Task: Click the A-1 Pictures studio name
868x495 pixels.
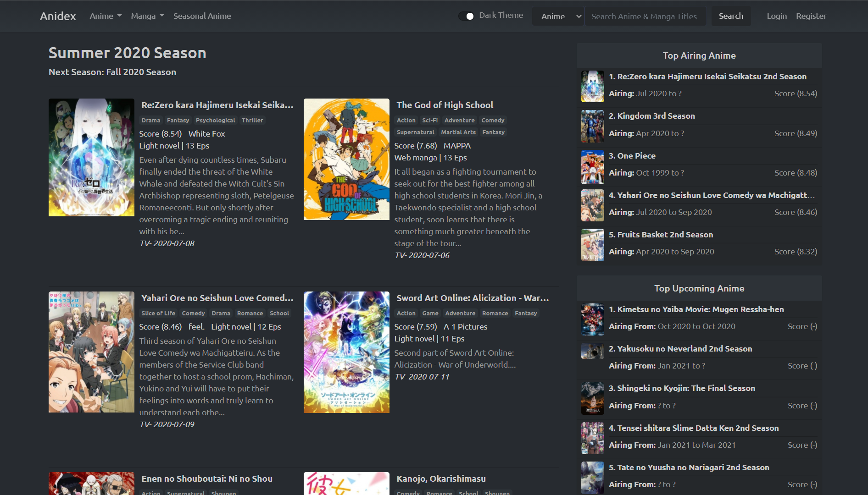Action: [465, 327]
